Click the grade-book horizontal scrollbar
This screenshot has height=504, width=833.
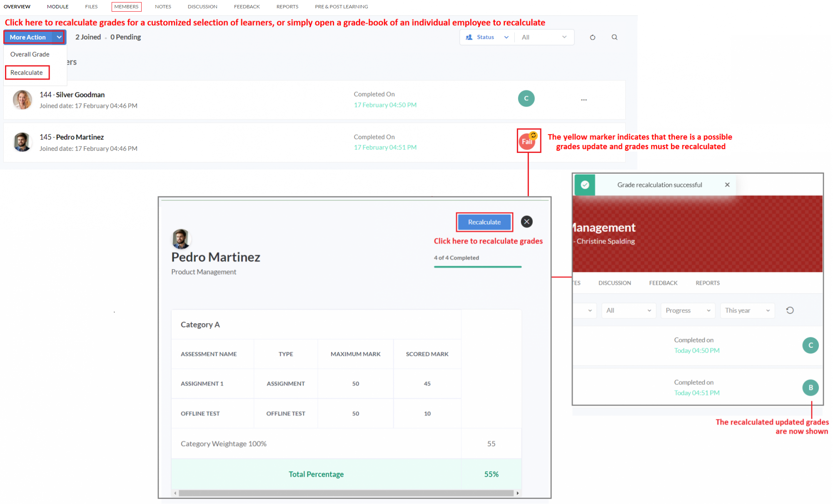[346, 493]
